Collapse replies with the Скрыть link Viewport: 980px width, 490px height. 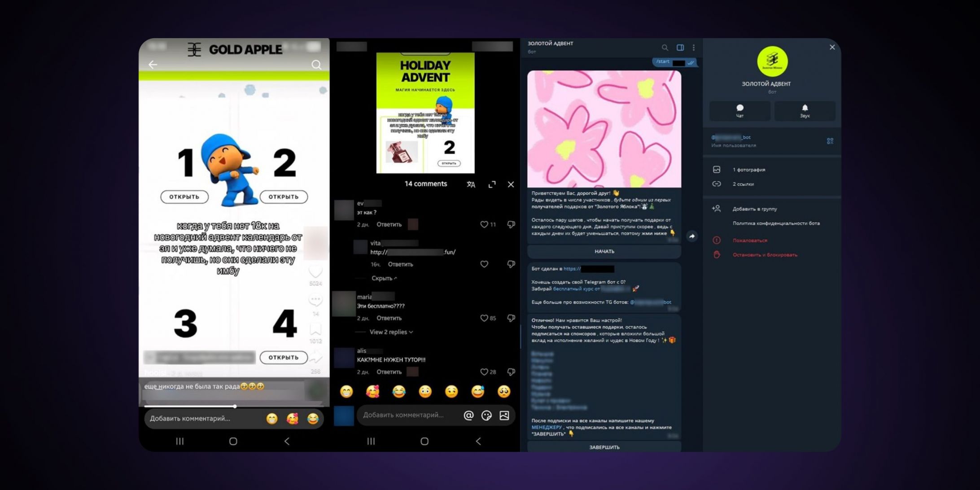pos(384,278)
